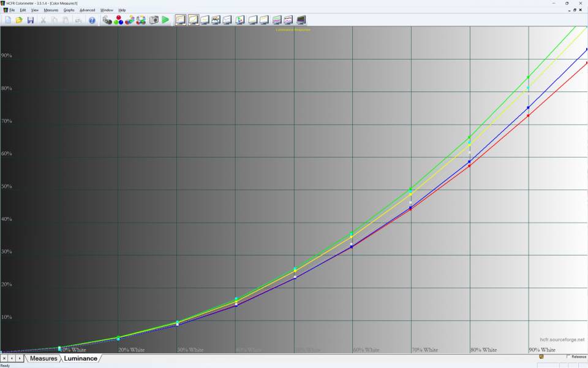Open the Graphs menu
The height and width of the screenshot is (368, 588).
click(69, 10)
